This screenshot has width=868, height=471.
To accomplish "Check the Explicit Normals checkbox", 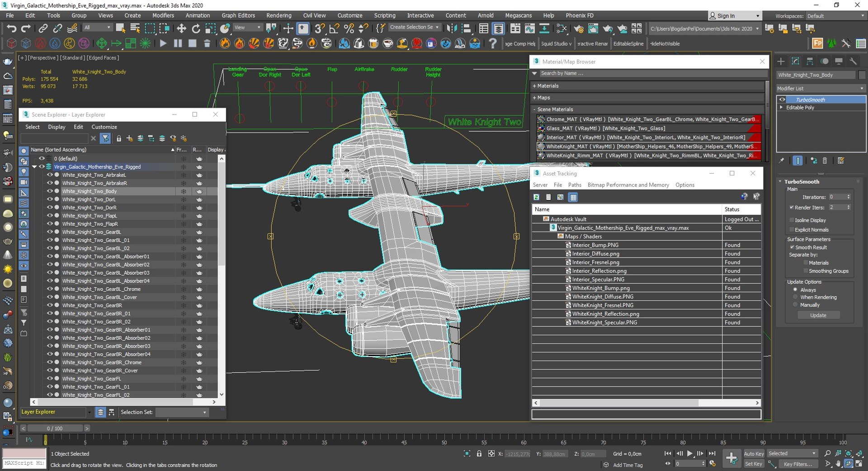I will point(792,229).
